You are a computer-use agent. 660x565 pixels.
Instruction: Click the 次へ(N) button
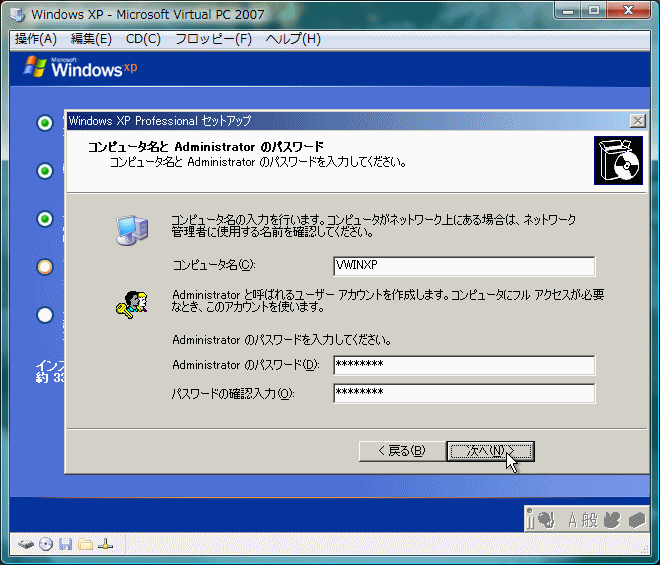490,451
